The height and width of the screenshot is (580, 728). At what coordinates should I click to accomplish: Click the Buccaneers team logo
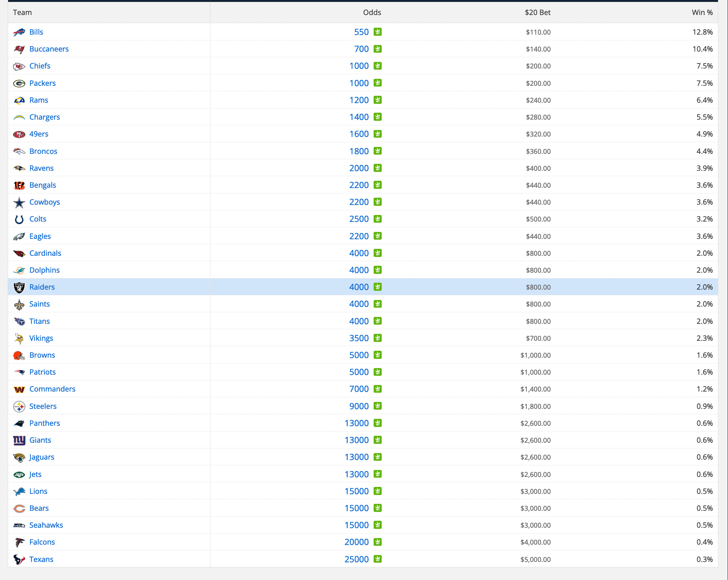(x=19, y=49)
